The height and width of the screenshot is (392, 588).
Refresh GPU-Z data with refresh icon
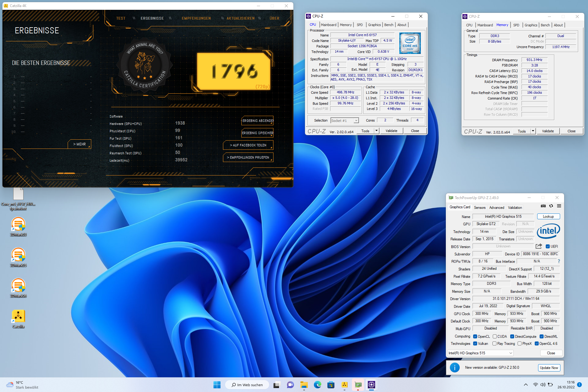(x=551, y=206)
